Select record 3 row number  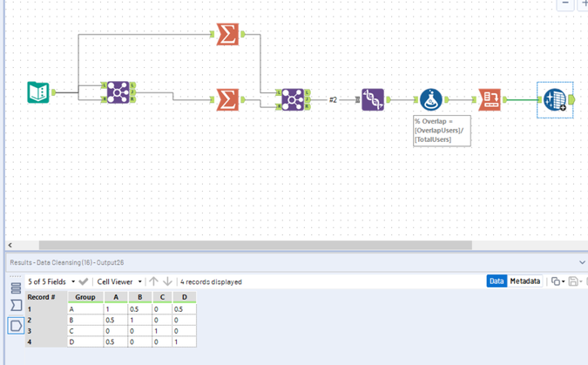(46, 331)
